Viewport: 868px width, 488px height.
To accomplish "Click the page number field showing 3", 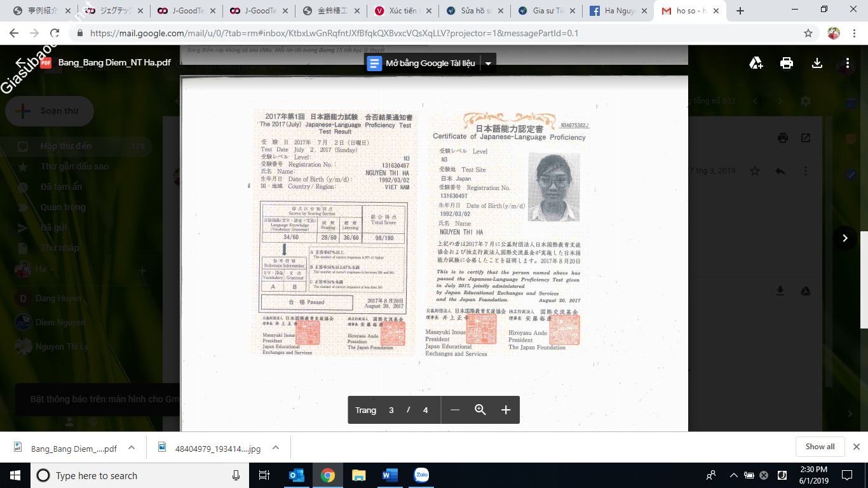I will click(x=391, y=410).
